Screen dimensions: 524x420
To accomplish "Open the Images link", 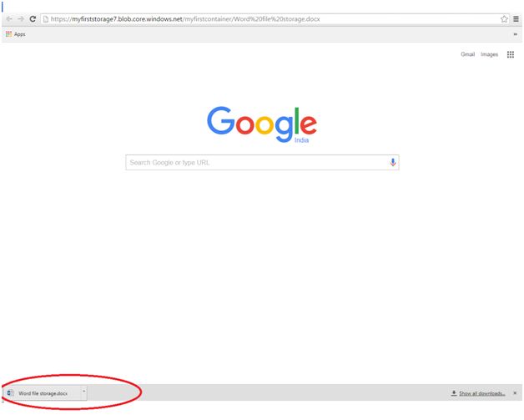I will point(489,54).
